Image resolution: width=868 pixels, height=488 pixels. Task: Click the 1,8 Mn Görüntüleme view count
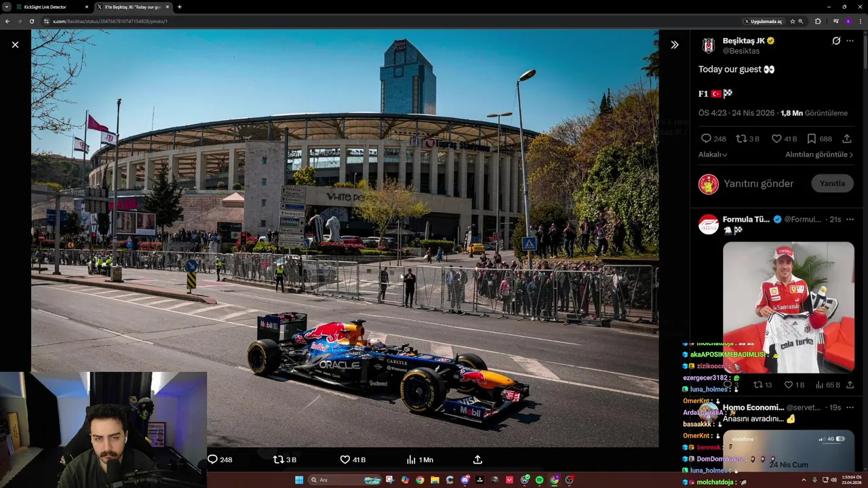coord(814,113)
